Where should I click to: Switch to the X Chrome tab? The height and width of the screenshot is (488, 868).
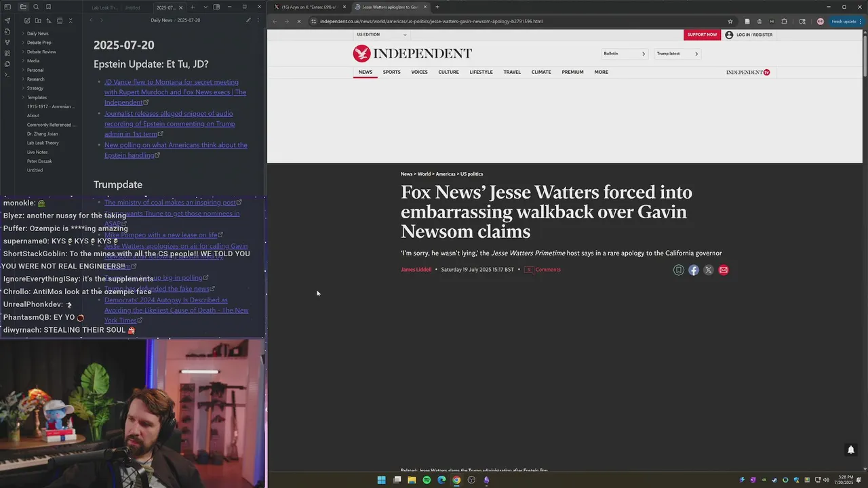coord(309,7)
